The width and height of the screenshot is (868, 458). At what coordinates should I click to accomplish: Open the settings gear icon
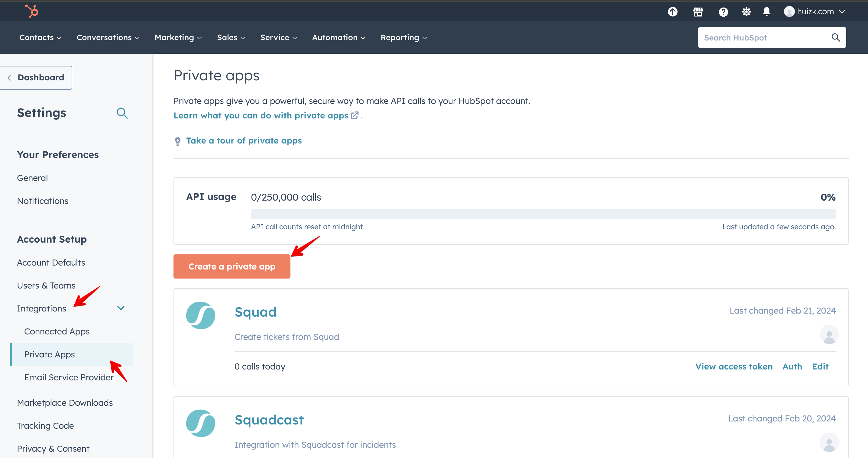pos(746,12)
